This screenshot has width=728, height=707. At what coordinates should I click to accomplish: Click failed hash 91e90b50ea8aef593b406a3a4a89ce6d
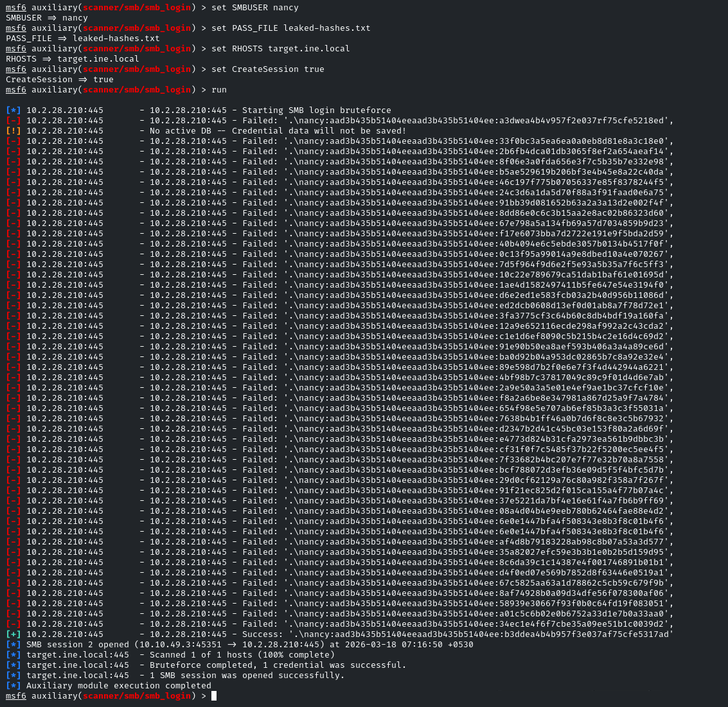[x=582, y=346]
